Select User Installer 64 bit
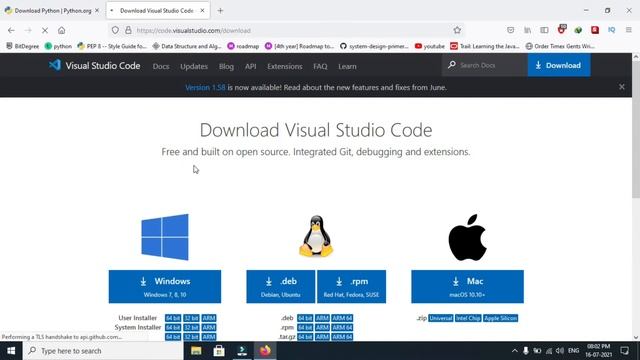640x360 pixels. 173,318
